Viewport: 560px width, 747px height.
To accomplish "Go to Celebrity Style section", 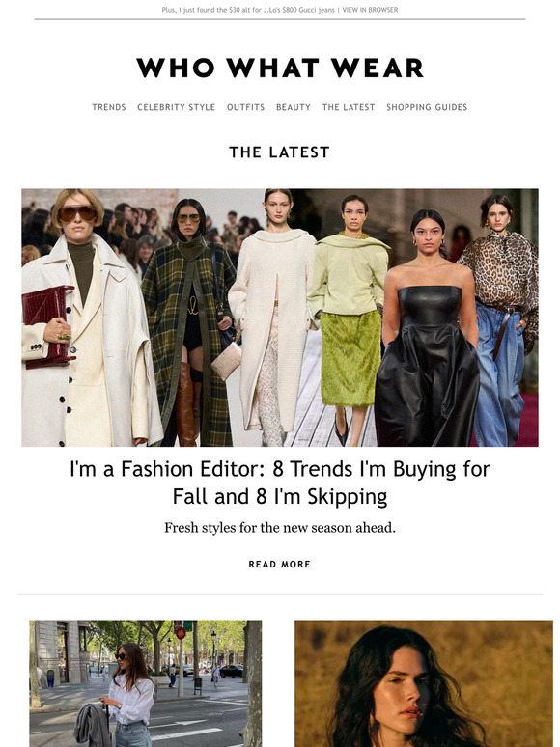I will (177, 107).
